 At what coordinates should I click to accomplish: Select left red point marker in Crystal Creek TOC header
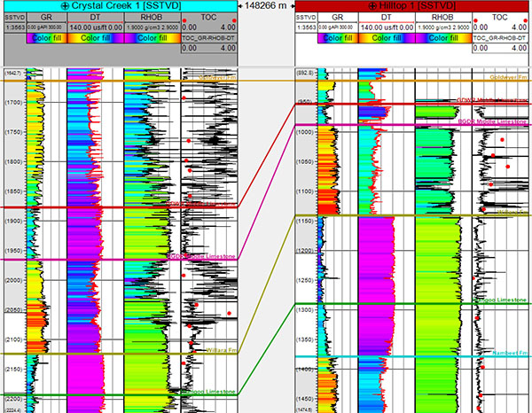pyautogui.click(x=185, y=19)
